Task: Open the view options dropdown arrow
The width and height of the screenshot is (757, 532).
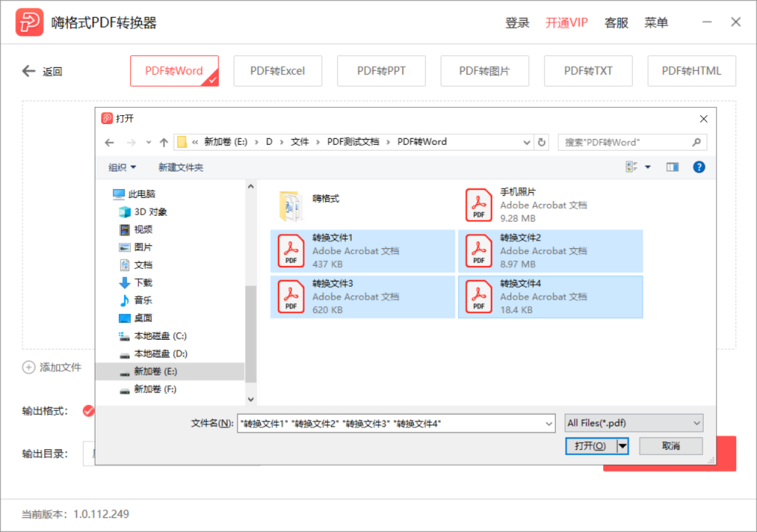Action: coord(648,167)
